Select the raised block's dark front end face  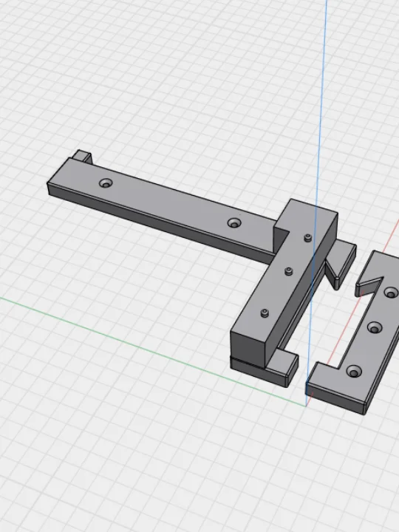248,349
